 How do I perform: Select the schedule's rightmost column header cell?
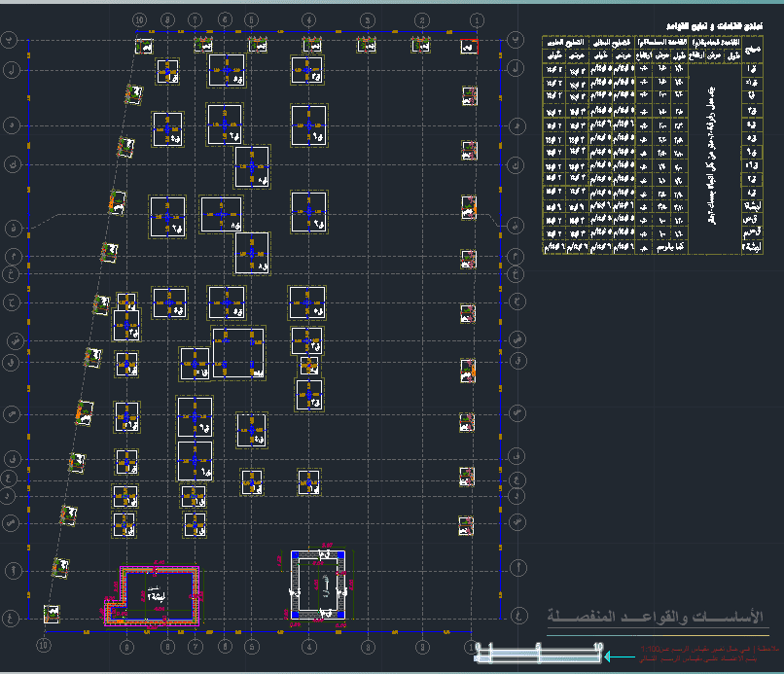[x=752, y=49]
